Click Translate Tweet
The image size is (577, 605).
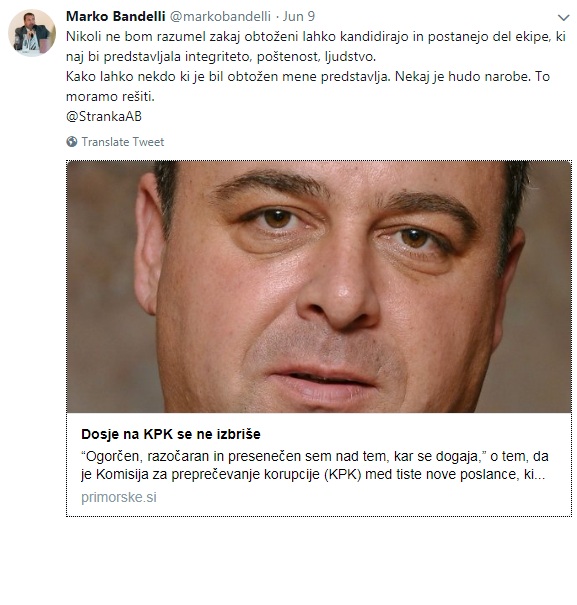123,142
